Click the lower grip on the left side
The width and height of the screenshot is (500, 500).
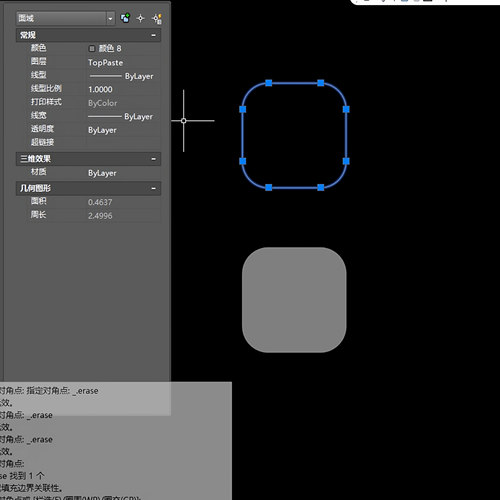click(243, 161)
